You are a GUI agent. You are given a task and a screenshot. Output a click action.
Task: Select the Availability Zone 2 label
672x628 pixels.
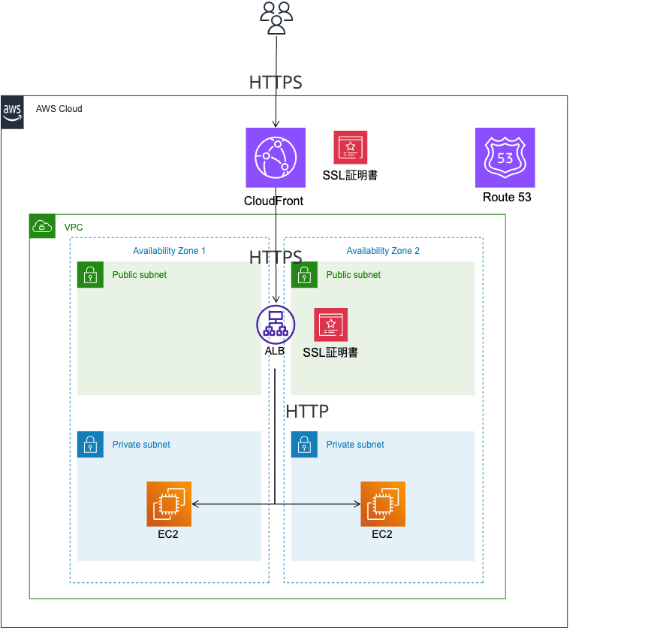pyautogui.click(x=383, y=251)
